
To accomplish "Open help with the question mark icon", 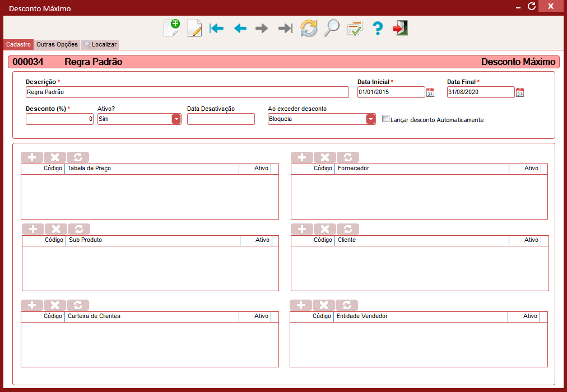I will 378,28.
